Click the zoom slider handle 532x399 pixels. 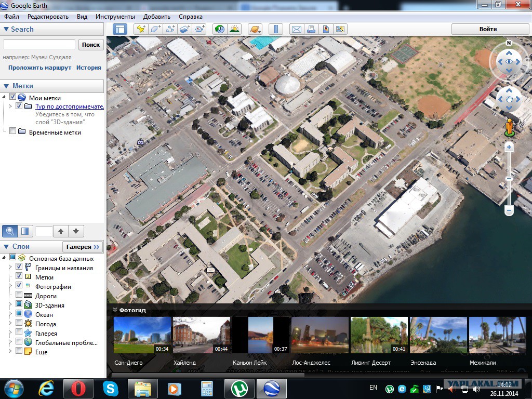point(509,179)
